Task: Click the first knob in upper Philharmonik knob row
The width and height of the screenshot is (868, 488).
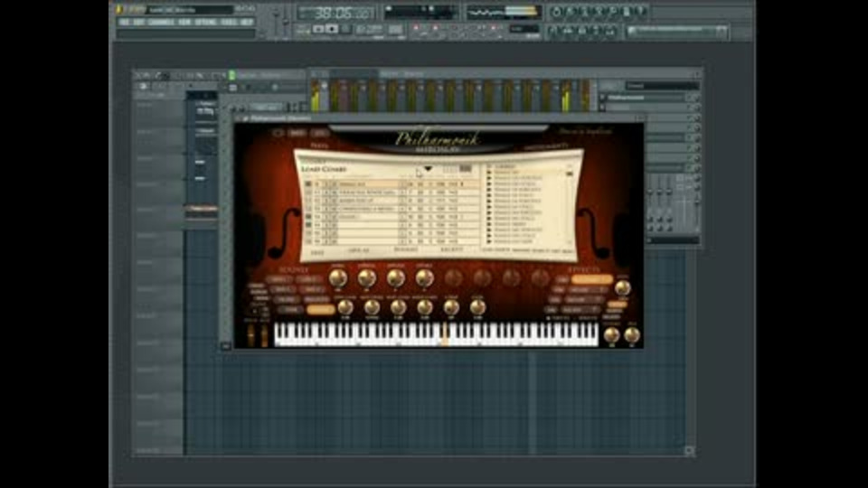Action: point(338,277)
